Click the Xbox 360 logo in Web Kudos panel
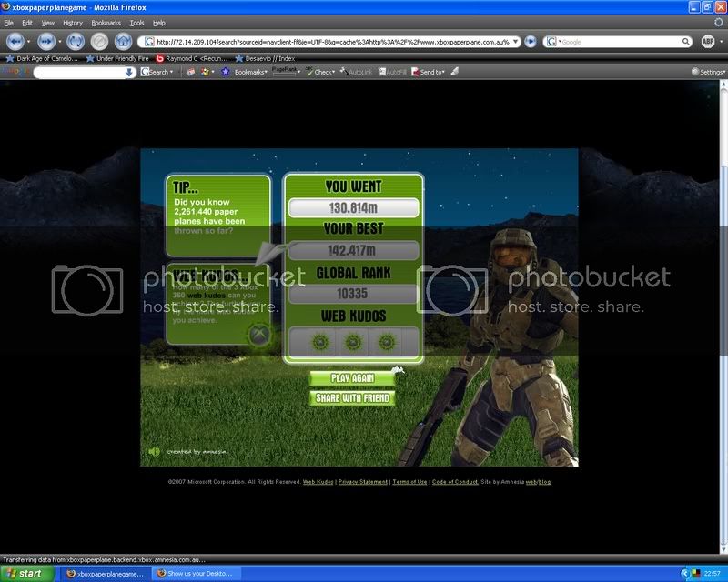The width and height of the screenshot is (728, 582). 258,334
